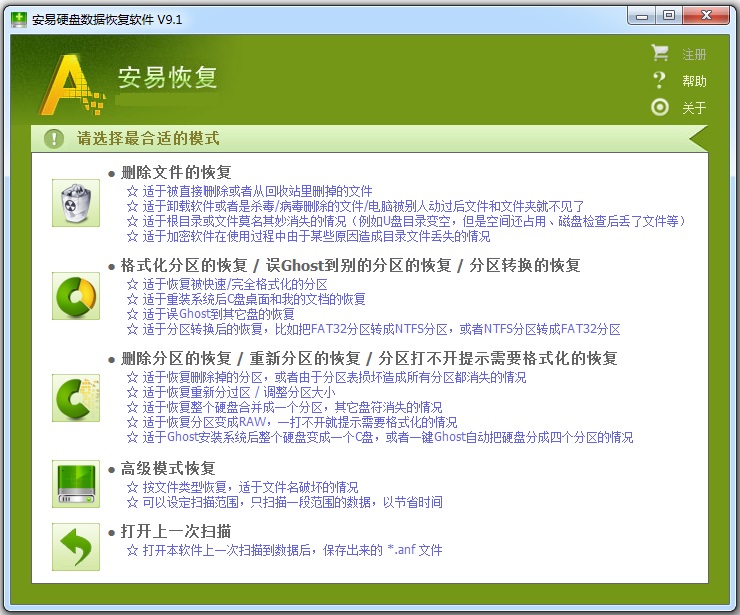The height and width of the screenshot is (615, 740).
Task: Click text 可以设定扫描范围
Action: (x=190, y=502)
